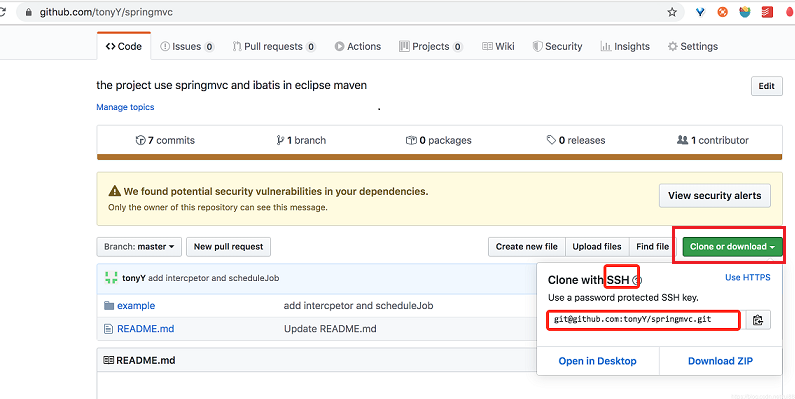Viewport: 795px width, 399px height.
Task: Click the Manage topics link
Action: (125, 107)
